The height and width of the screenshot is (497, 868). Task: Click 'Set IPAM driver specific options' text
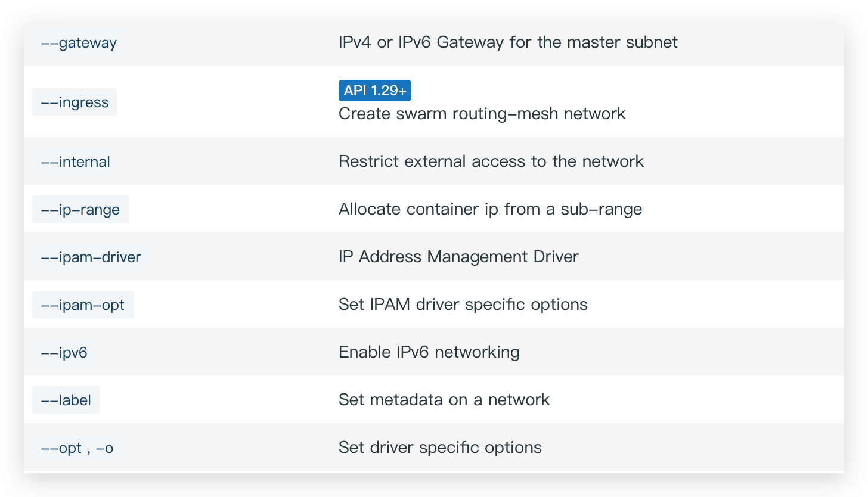463,305
